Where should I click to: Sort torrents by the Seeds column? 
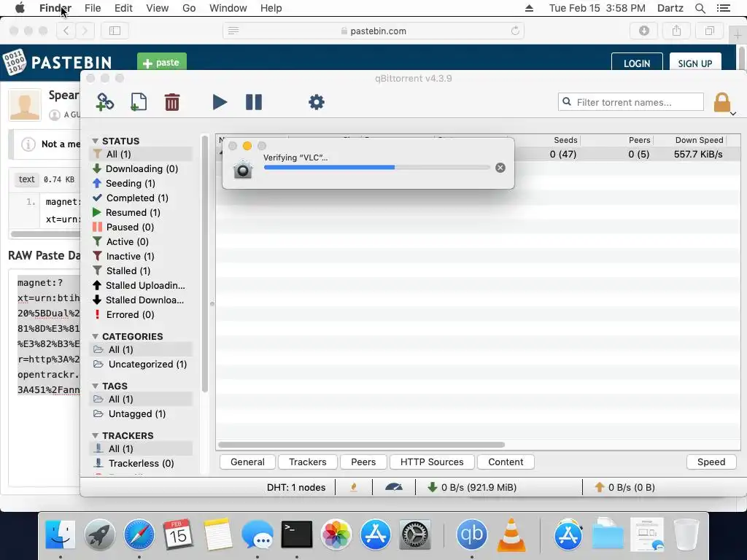[x=565, y=140]
